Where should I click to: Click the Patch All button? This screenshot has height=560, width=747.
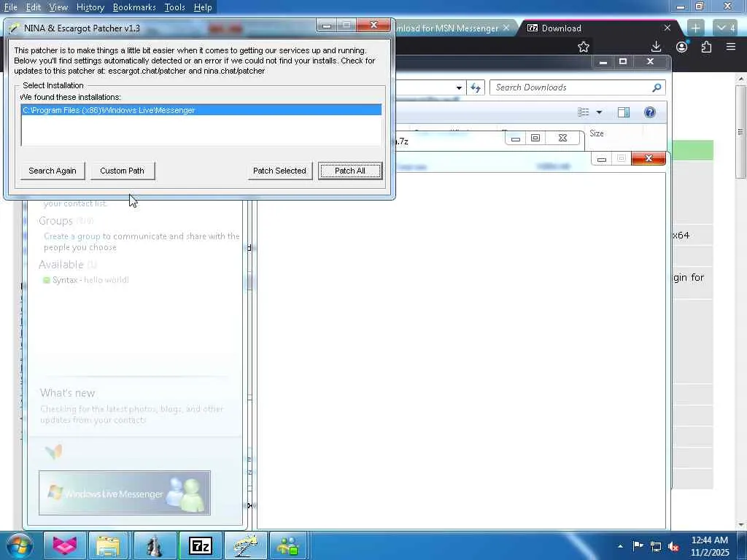pos(350,171)
